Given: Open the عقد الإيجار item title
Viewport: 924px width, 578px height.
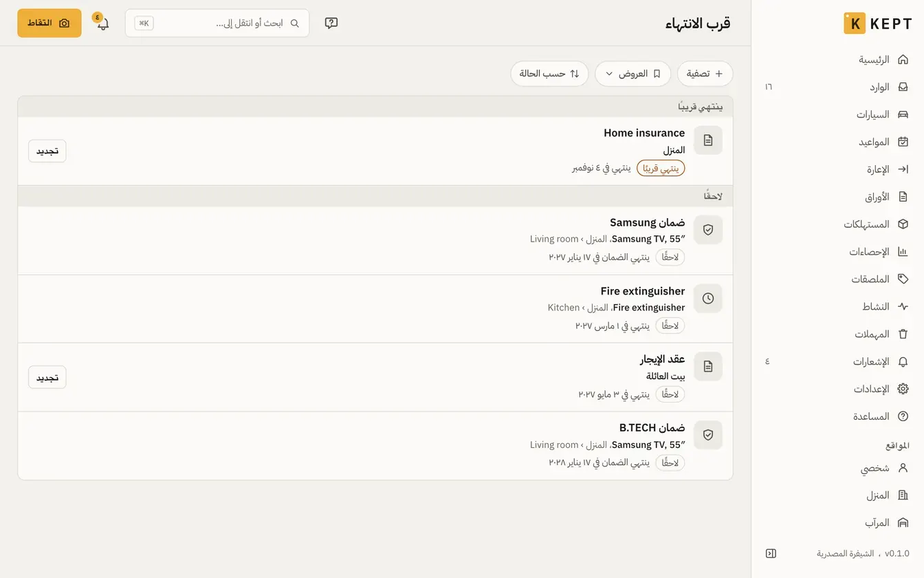Looking at the screenshot, I should (663, 359).
